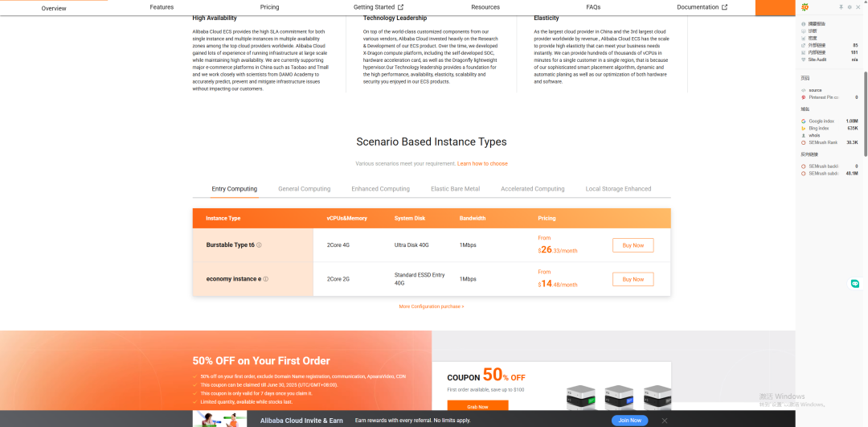Click the SEOquake panel scrollbar
868x427 pixels.
tap(865, 121)
